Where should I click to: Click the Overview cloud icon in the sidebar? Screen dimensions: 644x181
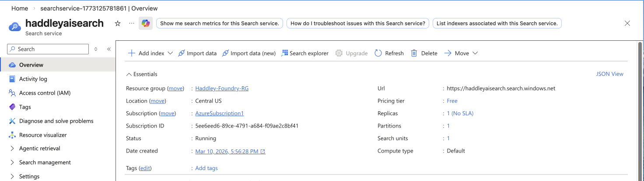12,65
